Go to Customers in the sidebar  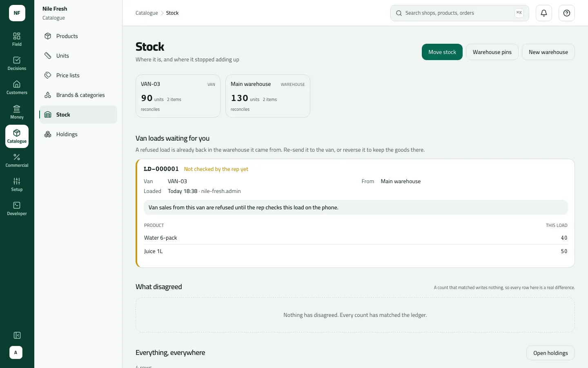(17, 88)
